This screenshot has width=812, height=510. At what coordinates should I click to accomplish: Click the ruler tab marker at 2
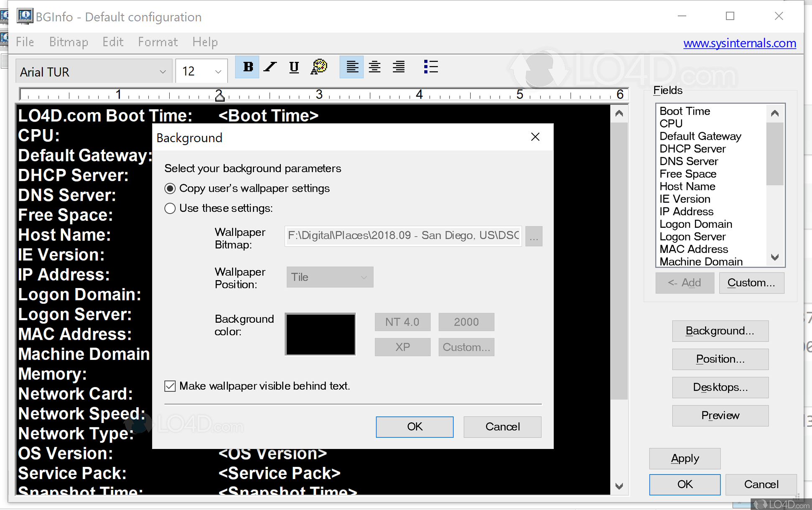tap(219, 97)
